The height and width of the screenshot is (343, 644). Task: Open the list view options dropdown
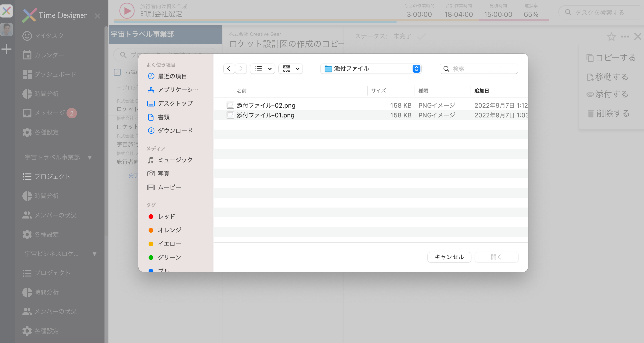click(x=262, y=68)
